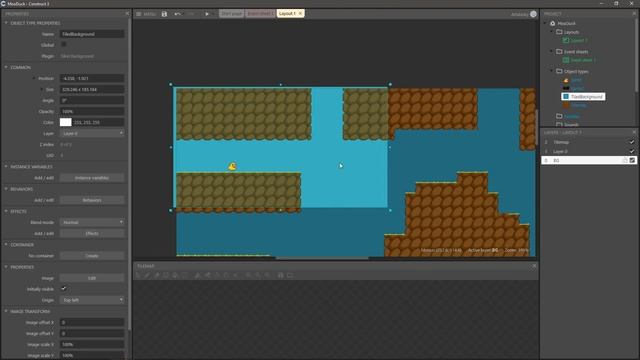The height and width of the screenshot is (360, 640).
Task: Close the Project panel
Action: [634, 13]
